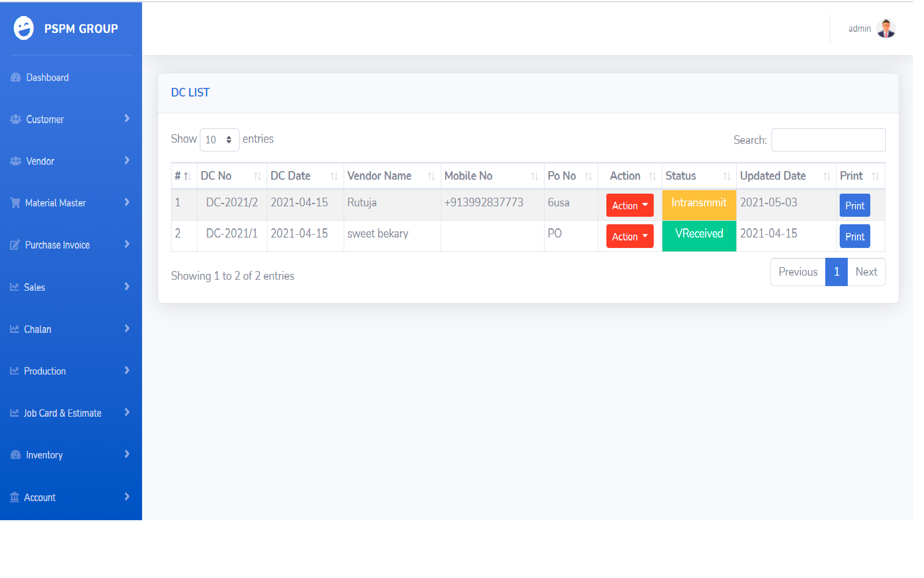
Task: Click the green VReceived status badge
Action: 699,234
